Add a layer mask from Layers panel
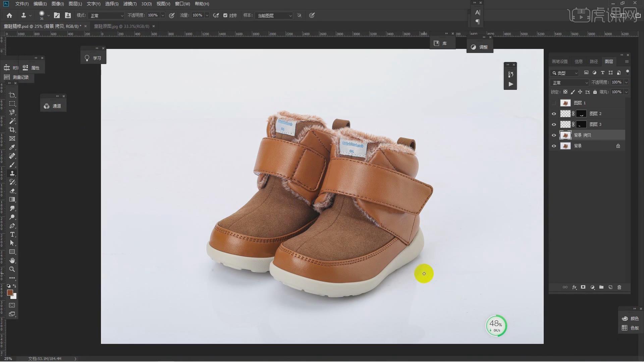Viewport: 644px width, 362px height. tap(583, 287)
